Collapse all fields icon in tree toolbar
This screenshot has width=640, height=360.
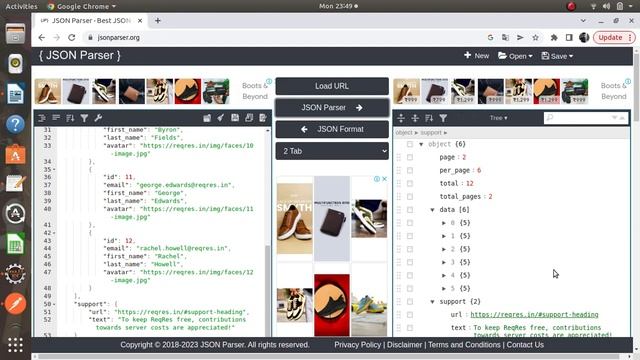[x=415, y=118]
